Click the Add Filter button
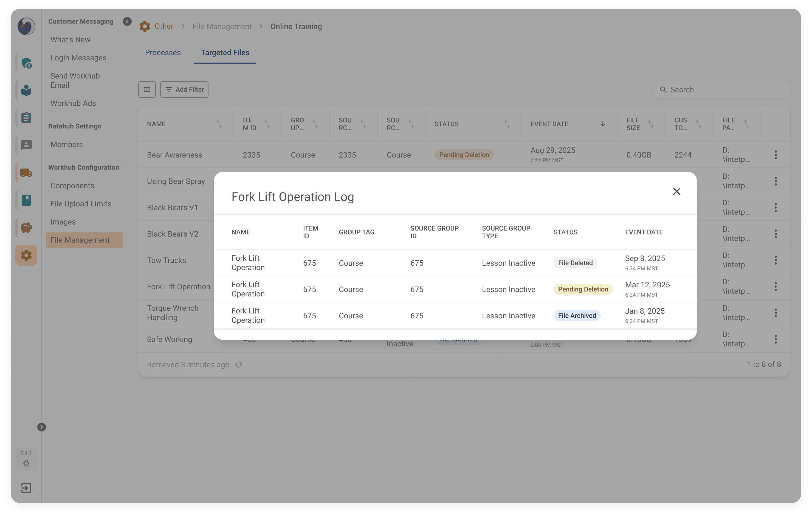 pyautogui.click(x=184, y=89)
